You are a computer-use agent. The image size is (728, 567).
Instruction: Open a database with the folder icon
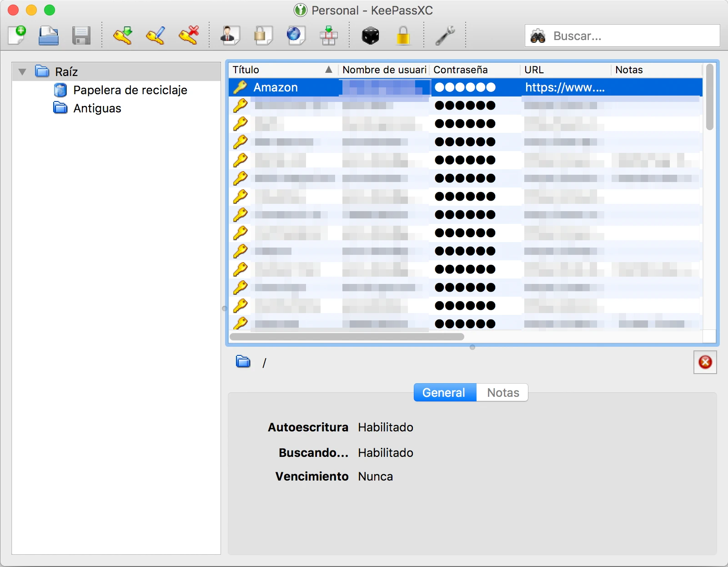coord(49,35)
